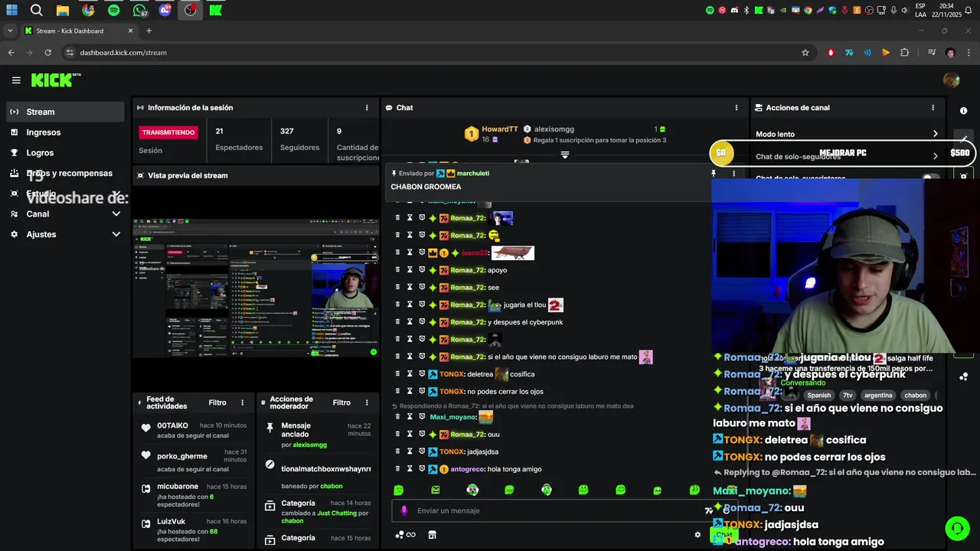Open Chrome extensions puzzle icon
Viewport: 980px width, 551px height.
905,53
